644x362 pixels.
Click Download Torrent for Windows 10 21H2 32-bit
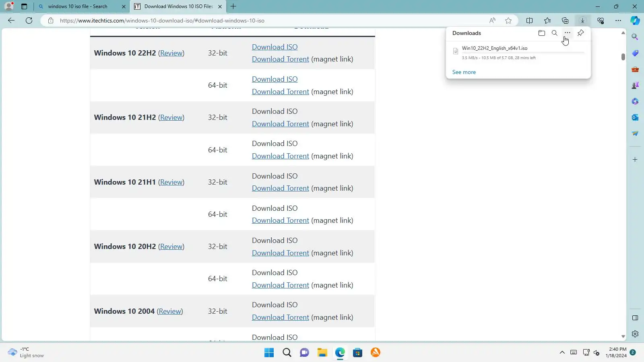coord(281,124)
